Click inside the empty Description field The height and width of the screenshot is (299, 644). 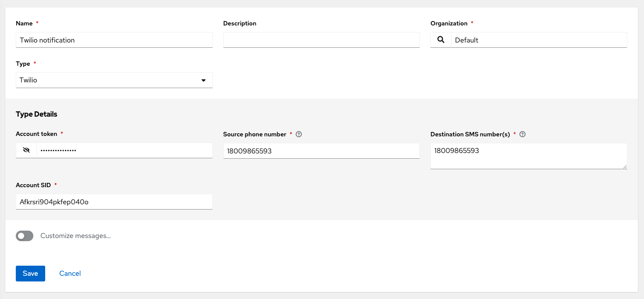[x=321, y=40]
